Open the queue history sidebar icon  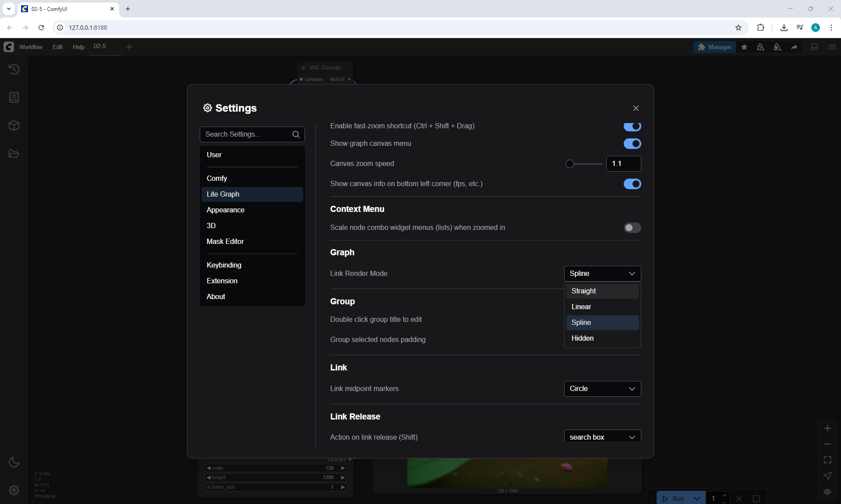(x=14, y=69)
